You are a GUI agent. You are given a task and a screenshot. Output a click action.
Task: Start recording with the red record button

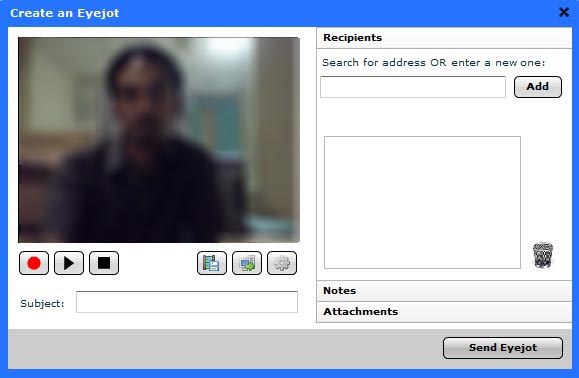[34, 263]
